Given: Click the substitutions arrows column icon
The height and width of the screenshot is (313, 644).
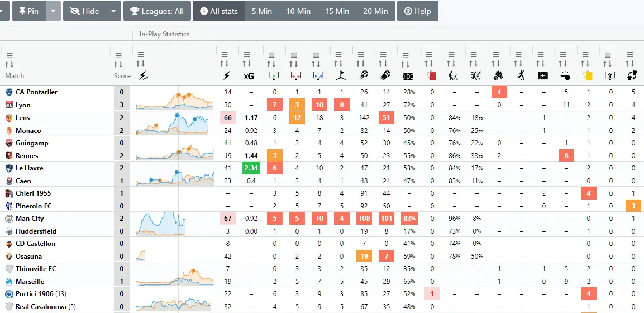Looking at the screenshot, I should [632, 75].
